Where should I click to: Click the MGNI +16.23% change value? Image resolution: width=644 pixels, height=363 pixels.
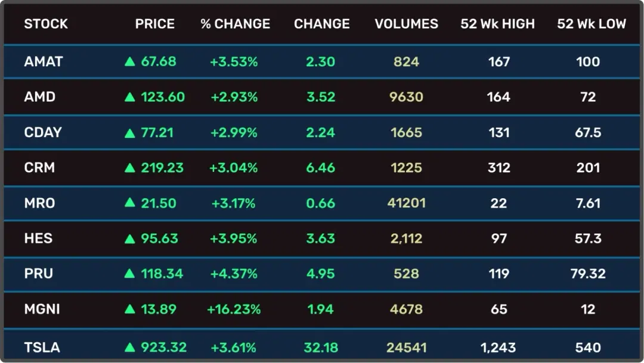click(x=234, y=309)
